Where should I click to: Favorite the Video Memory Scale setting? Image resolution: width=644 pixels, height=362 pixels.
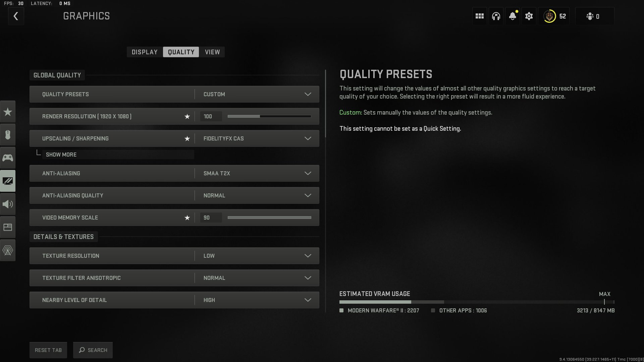tap(187, 218)
